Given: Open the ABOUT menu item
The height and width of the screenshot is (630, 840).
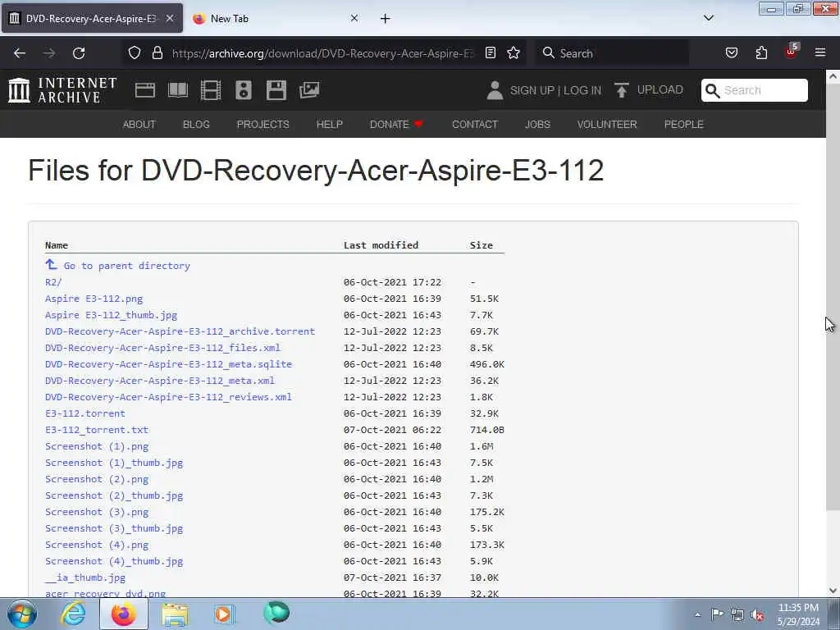Looking at the screenshot, I should tap(139, 125).
